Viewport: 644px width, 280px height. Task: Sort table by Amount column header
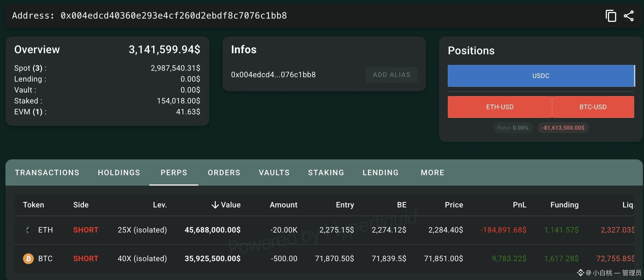(284, 205)
